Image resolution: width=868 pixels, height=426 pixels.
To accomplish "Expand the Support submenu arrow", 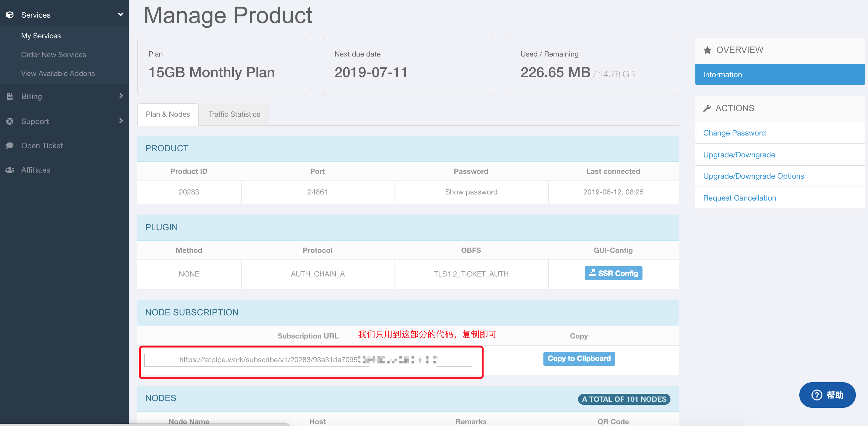I will click(121, 121).
